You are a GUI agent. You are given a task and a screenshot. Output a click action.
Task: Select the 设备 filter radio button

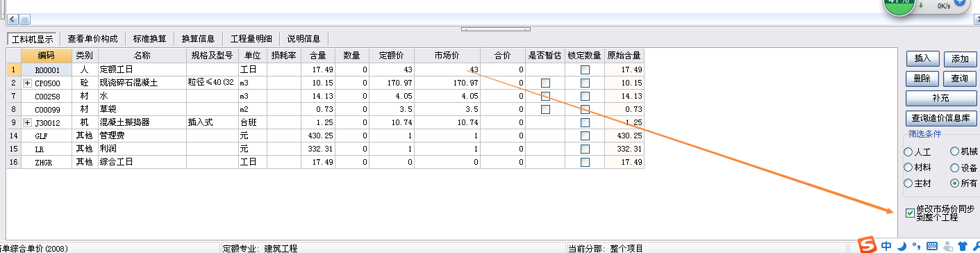pyautogui.click(x=955, y=168)
